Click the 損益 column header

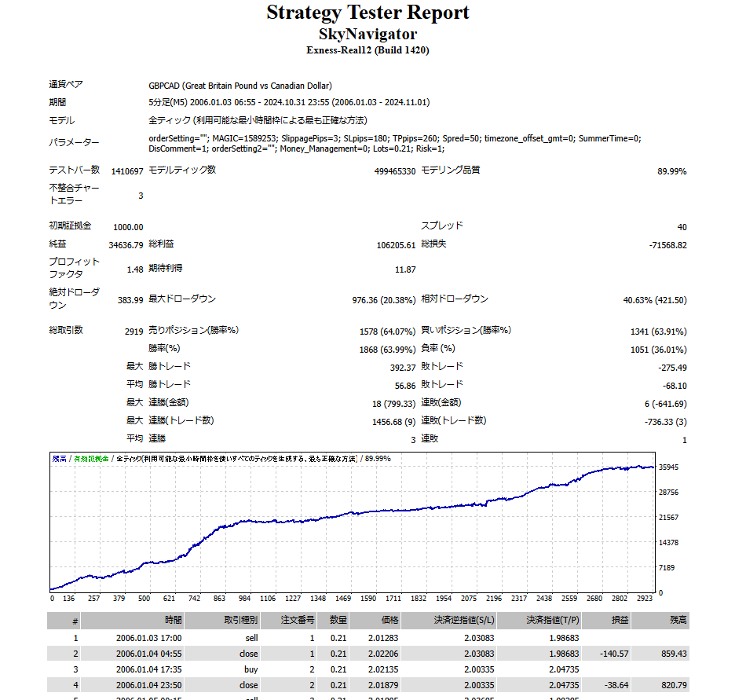[x=620, y=621]
